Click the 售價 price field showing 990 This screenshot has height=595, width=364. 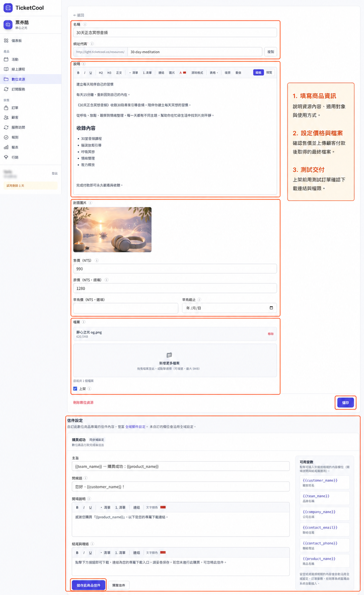(175, 269)
